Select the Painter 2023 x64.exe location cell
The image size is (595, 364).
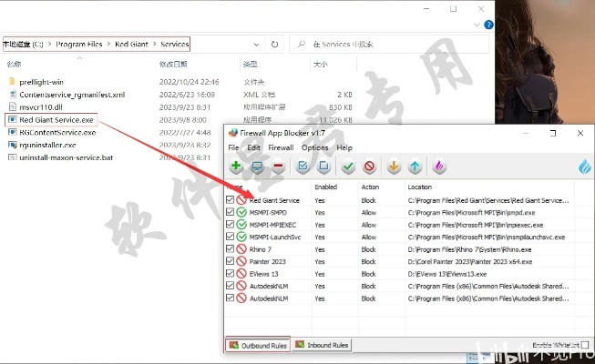click(470, 262)
